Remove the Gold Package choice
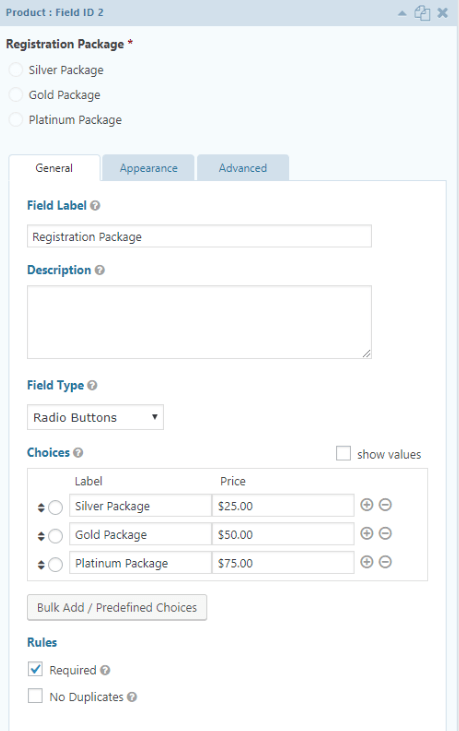Image resolution: width=459 pixels, height=731 pixels. pyautogui.click(x=385, y=533)
